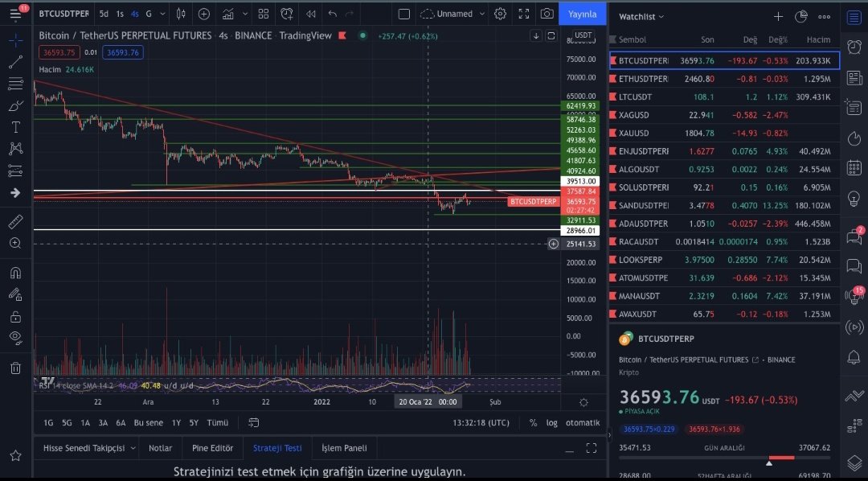868x481 pixels.
Task: Toggle otomatik auto scale
Action: pos(583,423)
